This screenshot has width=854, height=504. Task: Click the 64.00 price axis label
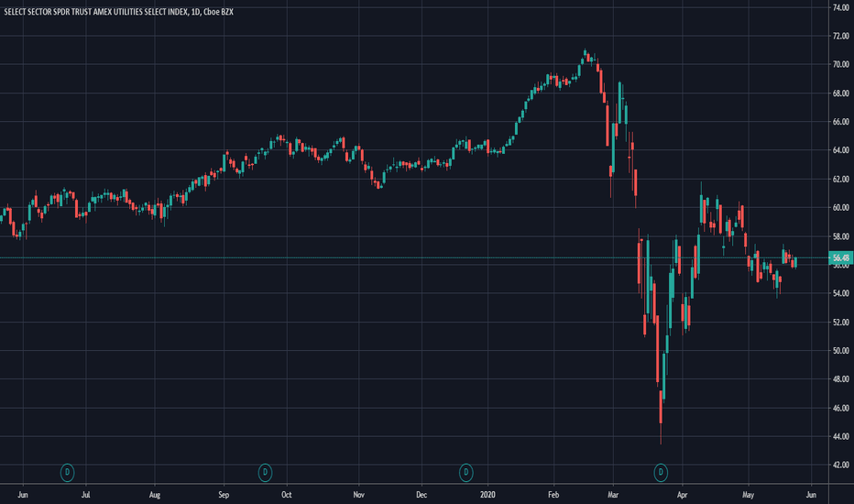pos(840,150)
